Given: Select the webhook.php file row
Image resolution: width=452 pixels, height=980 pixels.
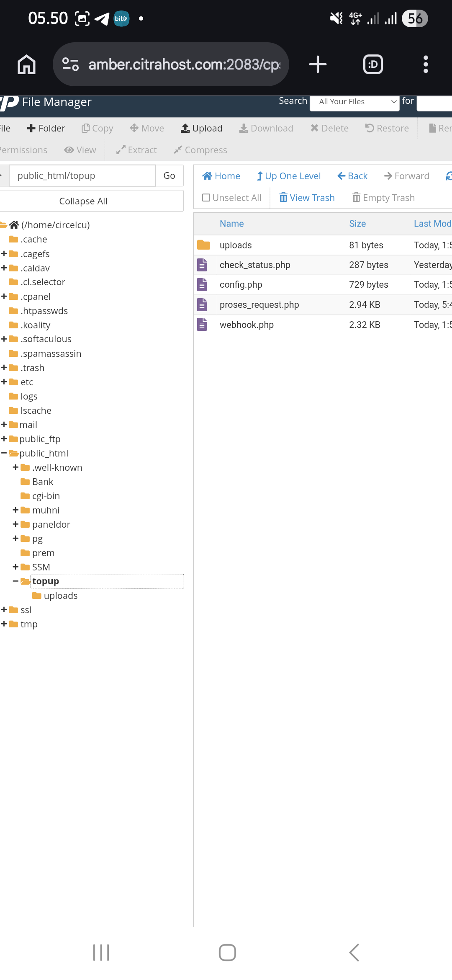Looking at the screenshot, I should pos(247,325).
